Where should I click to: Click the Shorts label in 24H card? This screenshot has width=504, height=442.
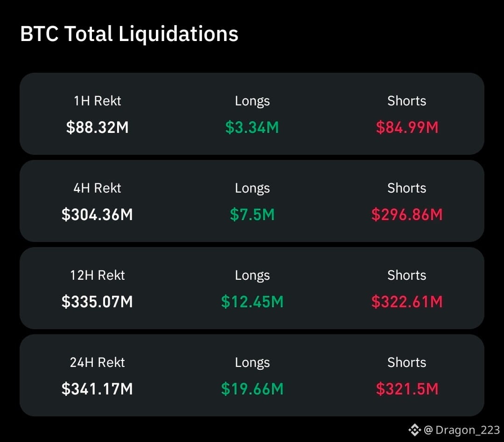point(407,362)
